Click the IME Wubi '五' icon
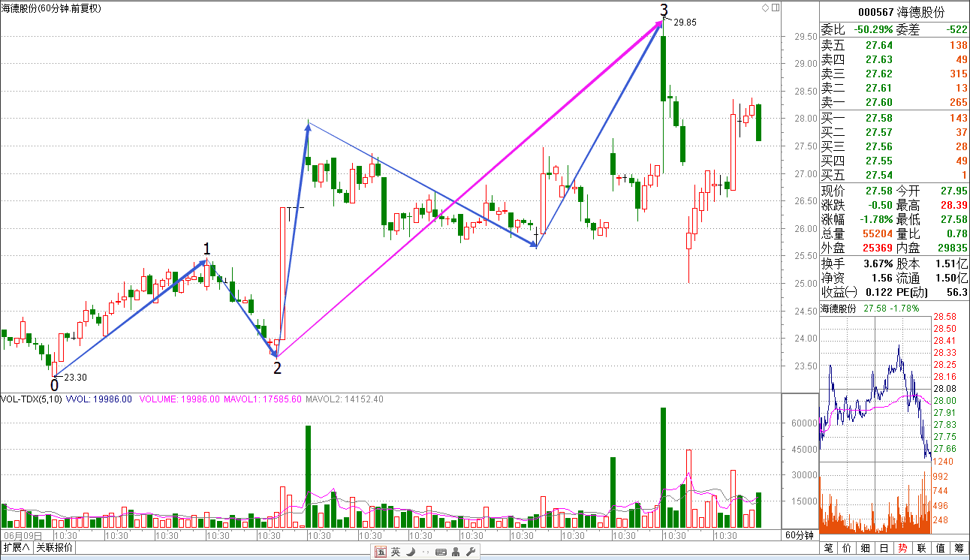The width and height of the screenshot is (970, 560). click(381, 552)
